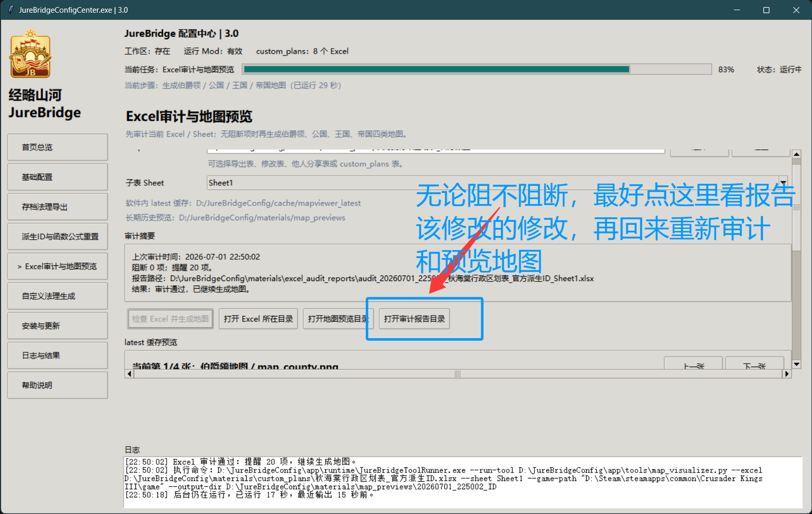
Task: Click the 软件内 latest 缓存 path text
Action: click(243, 203)
